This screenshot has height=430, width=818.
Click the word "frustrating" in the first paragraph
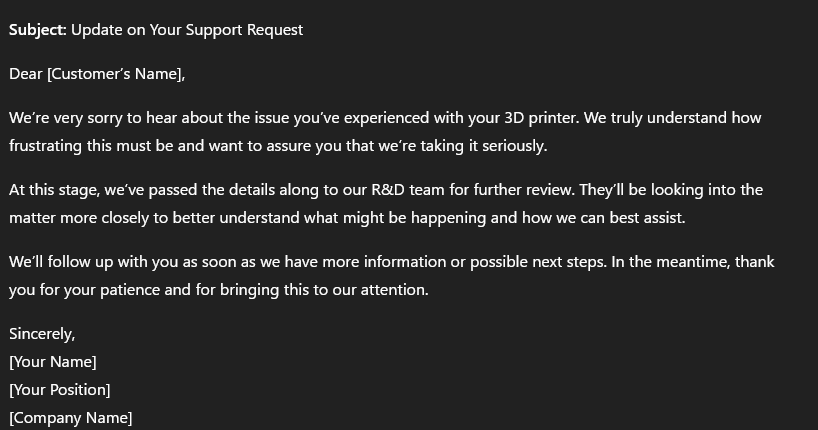49,145
